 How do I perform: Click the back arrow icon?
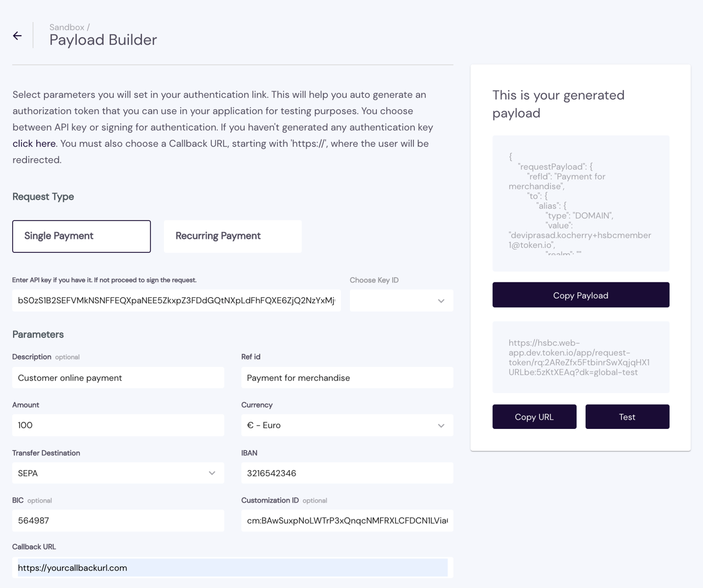18,36
